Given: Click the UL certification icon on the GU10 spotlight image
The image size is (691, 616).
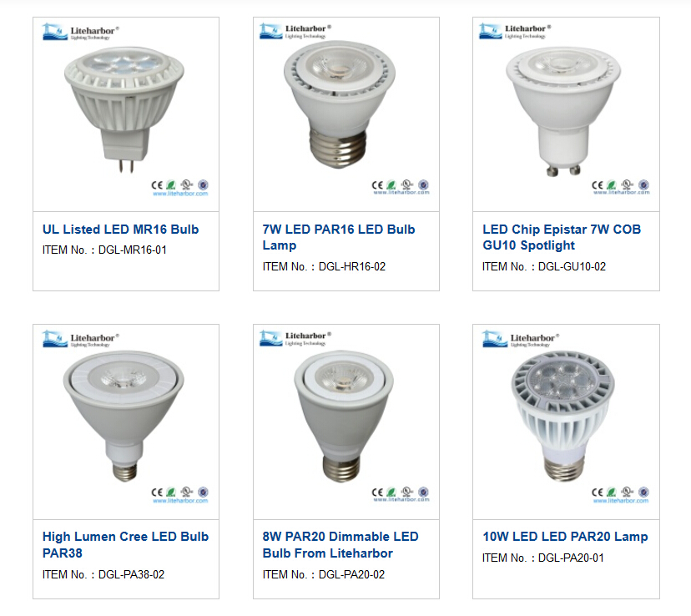Looking at the screenshot, I should [628, 184].
